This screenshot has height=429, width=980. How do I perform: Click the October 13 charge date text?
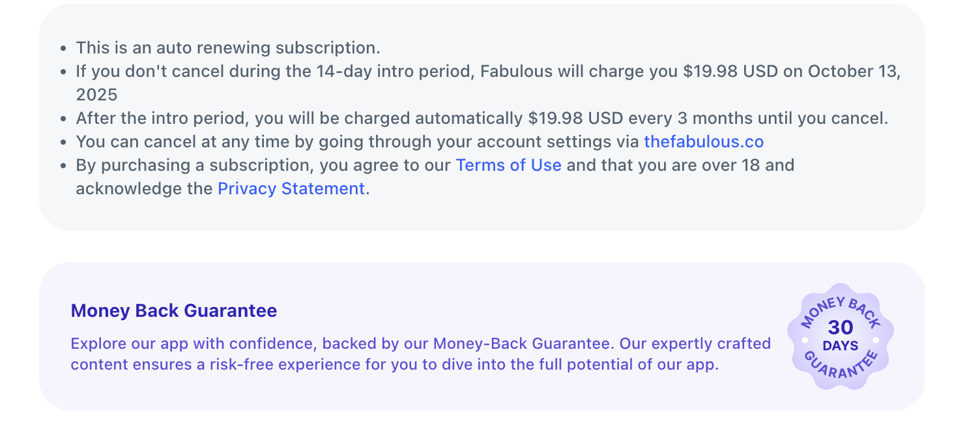(x=854, y=71)
